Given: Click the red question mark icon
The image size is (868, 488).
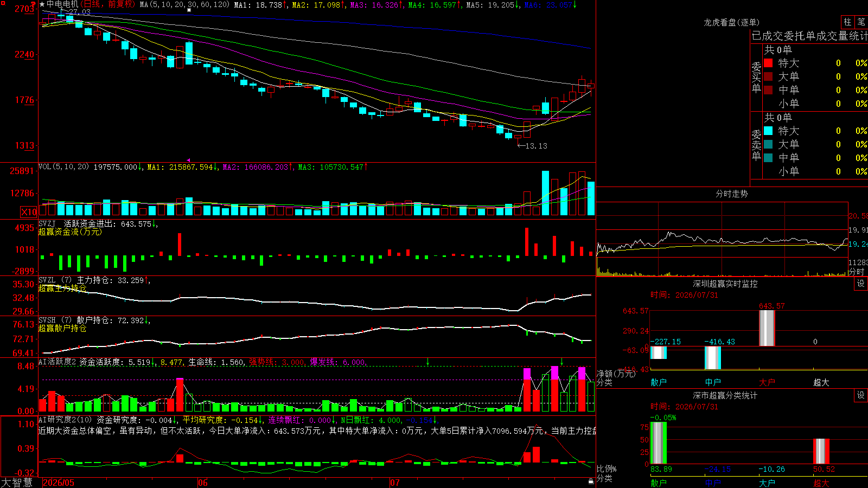Looking at the screenshot, I should click(x=33, y=4).
